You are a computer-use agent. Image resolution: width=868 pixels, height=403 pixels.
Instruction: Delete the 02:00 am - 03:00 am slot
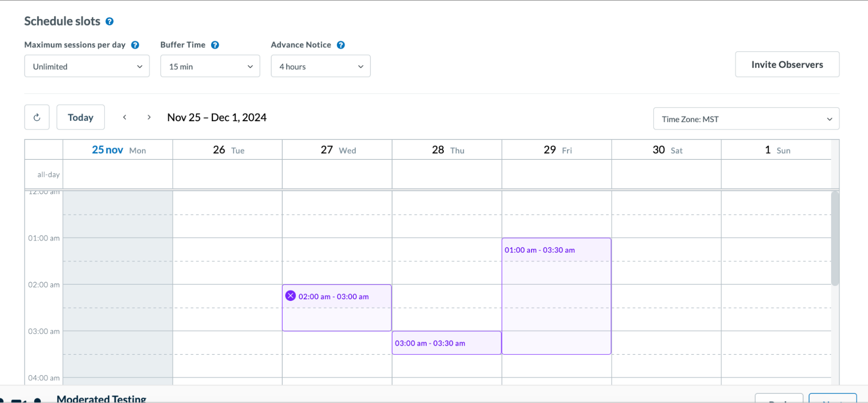pyautogui.click(x=291, y=296)
